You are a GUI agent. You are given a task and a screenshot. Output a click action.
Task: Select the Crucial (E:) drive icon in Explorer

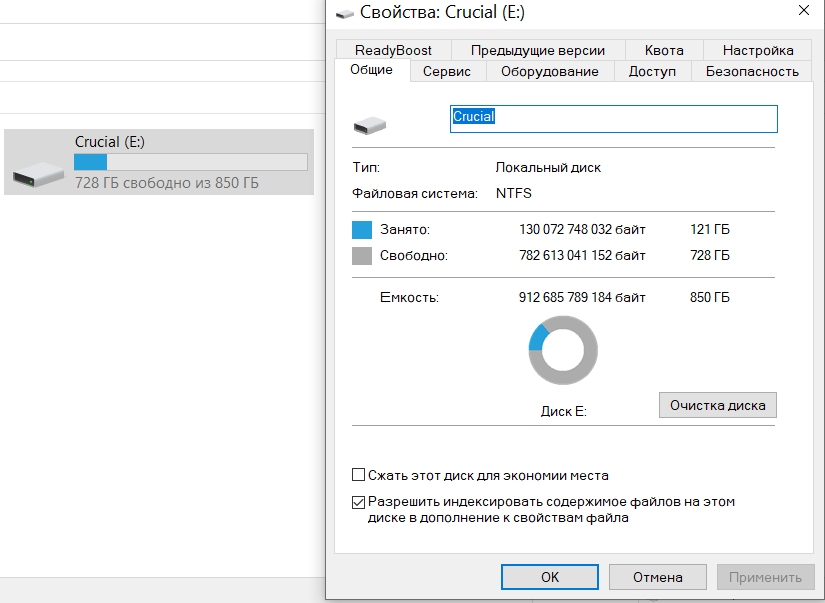(38, 175)
